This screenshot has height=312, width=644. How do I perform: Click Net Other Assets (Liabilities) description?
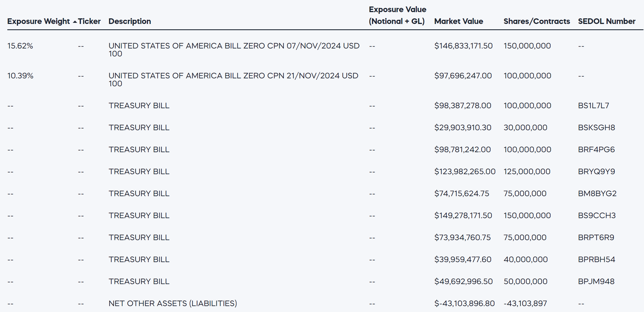pos(173,304)
